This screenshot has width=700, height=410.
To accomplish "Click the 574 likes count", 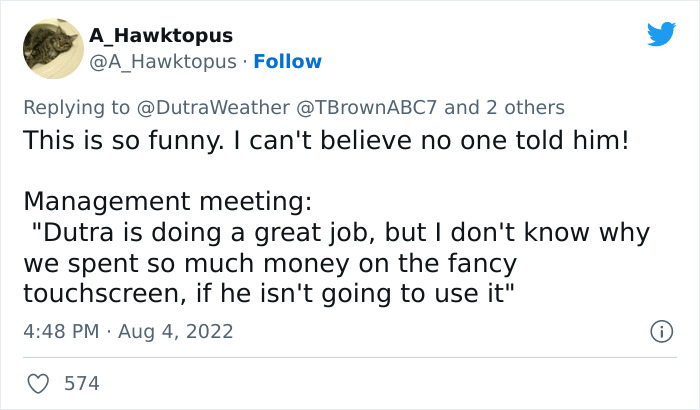I will [82, 383].
